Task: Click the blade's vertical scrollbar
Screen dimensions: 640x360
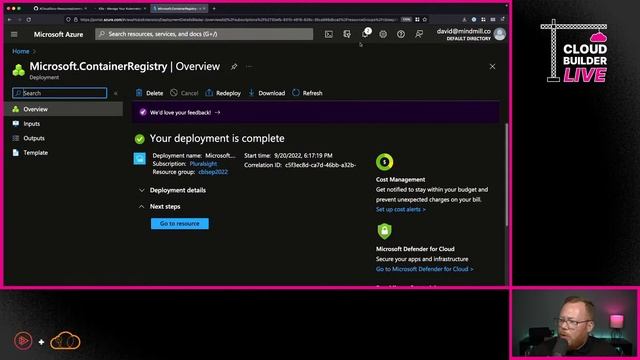Action: click(x=507, y=175)
